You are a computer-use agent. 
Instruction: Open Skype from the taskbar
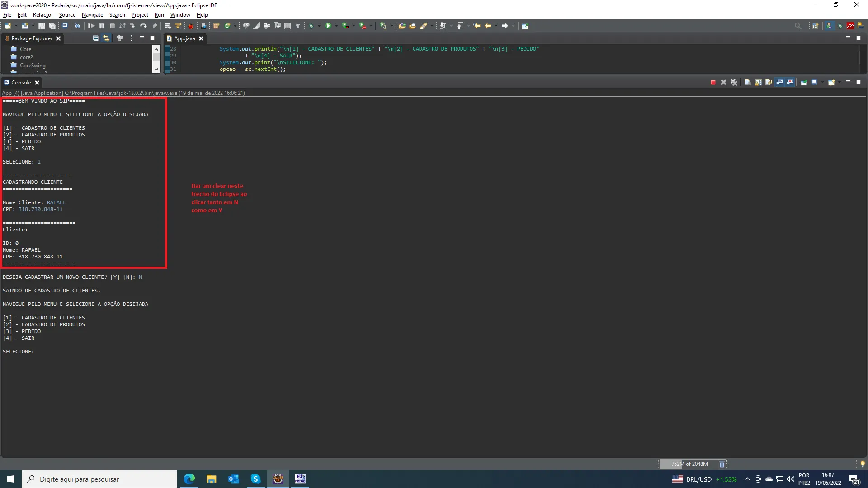(x=255, y=479)
